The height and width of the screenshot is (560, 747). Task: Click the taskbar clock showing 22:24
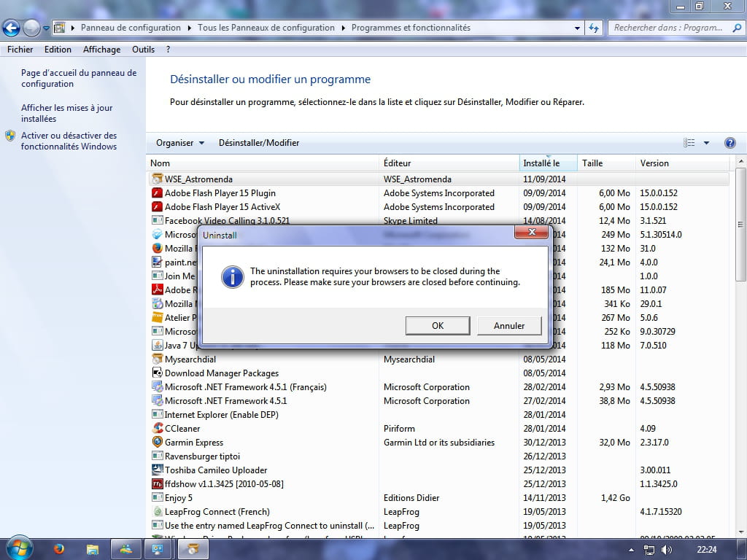coord(706,550)
